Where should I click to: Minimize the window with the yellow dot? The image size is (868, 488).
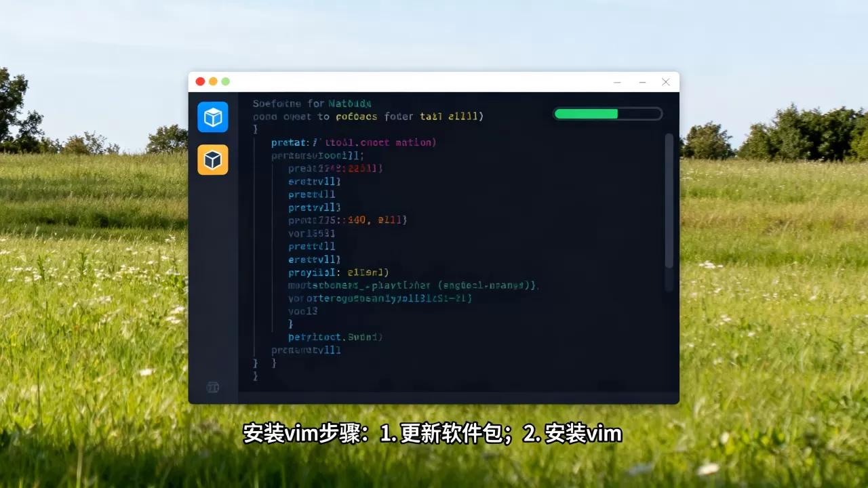pos(213,81)
